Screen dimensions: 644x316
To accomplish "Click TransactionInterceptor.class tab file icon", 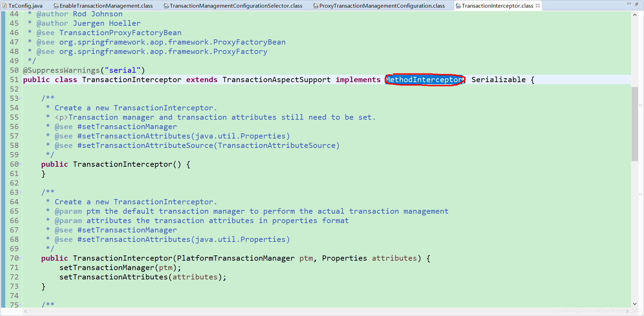I will (x=458, y=6).
